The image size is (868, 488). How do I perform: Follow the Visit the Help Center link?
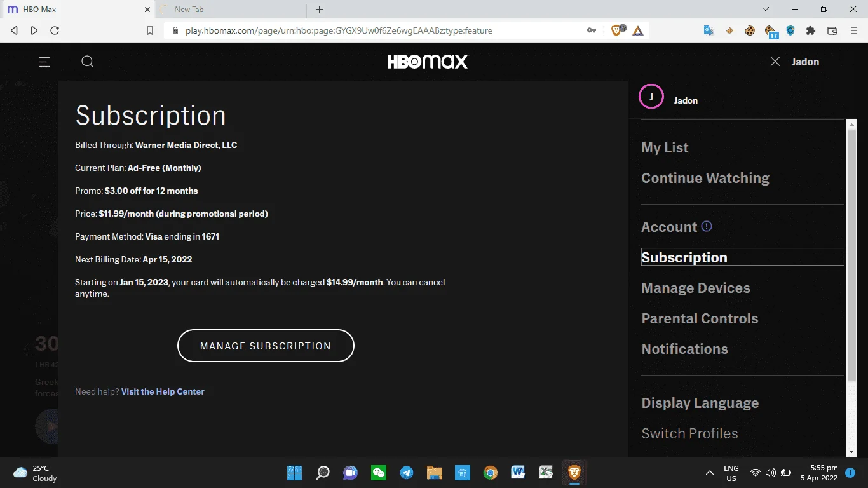163,391
